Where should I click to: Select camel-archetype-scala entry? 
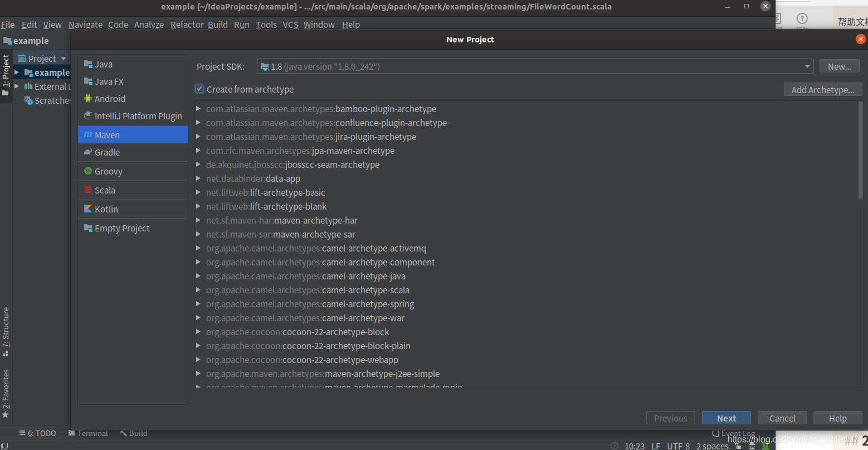pyautogui.click(x=308, y=290)
